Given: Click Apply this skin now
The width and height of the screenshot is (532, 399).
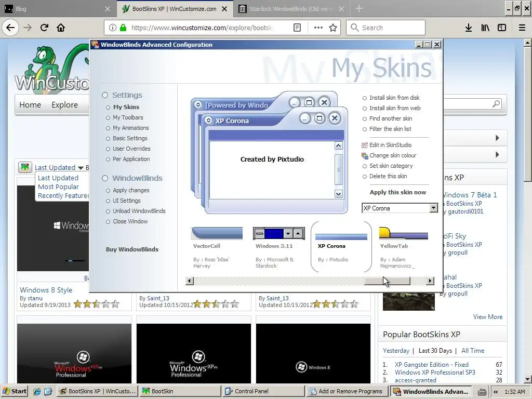Looking at the screenshot, I should coord(397,192).
